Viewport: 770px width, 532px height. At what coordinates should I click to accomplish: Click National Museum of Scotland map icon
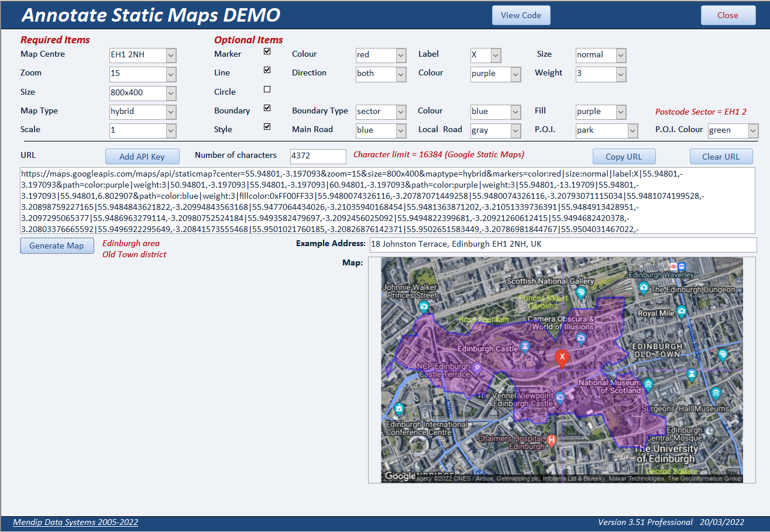coord(648,384)
